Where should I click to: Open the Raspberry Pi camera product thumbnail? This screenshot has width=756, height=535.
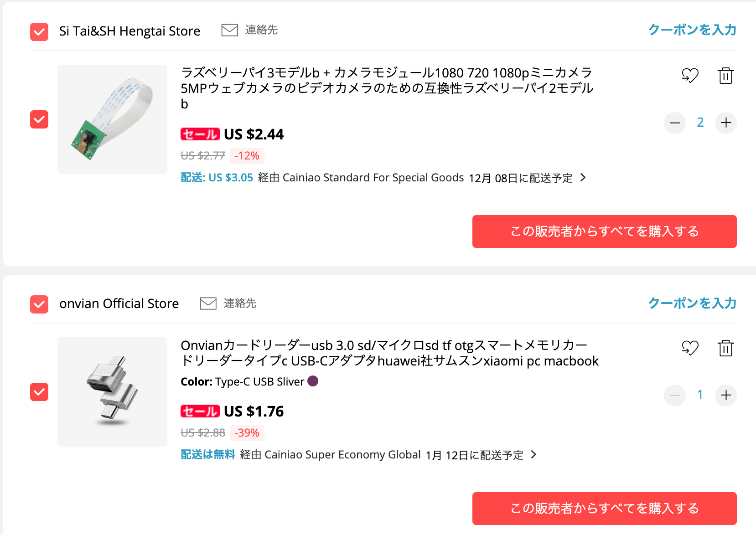[112, 119]
